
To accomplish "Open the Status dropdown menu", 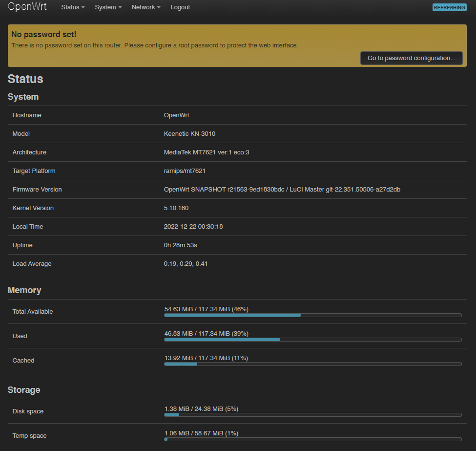I will [73, 7].
